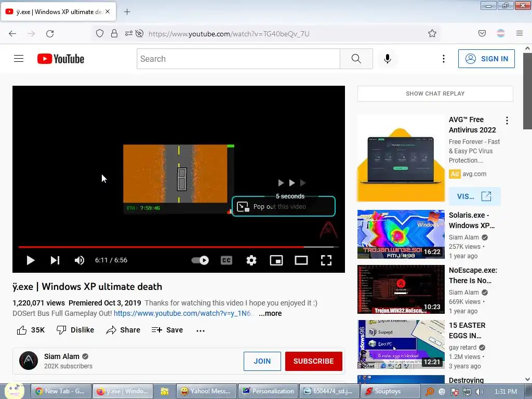Click tray volume speaker icon
The height and width of the screenshot is (399, 532).
point(479,392)
